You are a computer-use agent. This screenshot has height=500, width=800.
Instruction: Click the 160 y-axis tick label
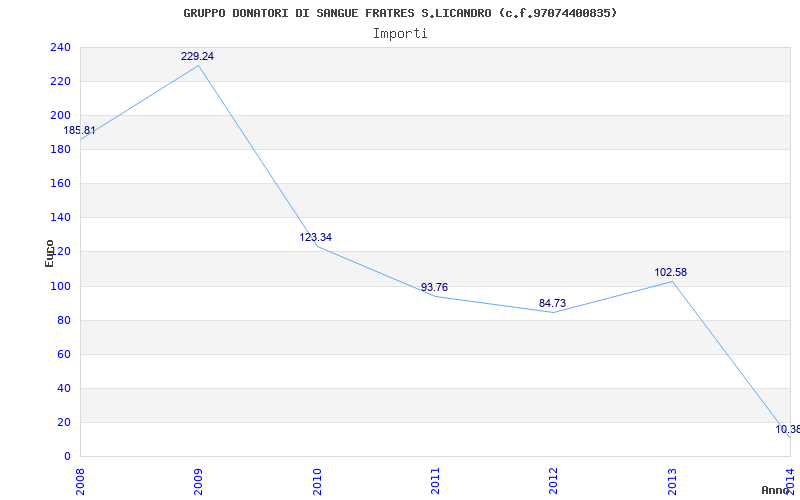(x=60, y=183)
